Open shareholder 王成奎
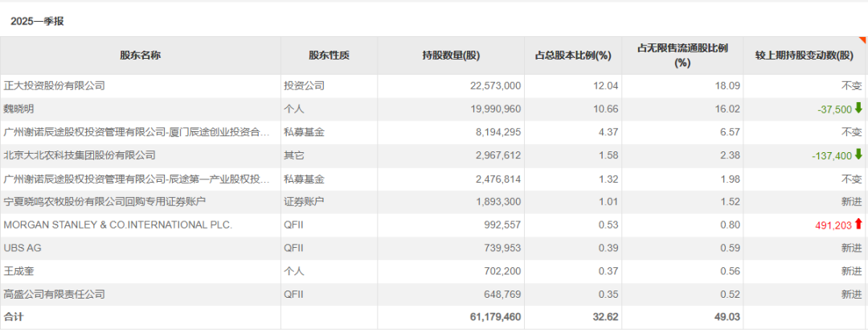The image size is (868, 334). (18, 271)
